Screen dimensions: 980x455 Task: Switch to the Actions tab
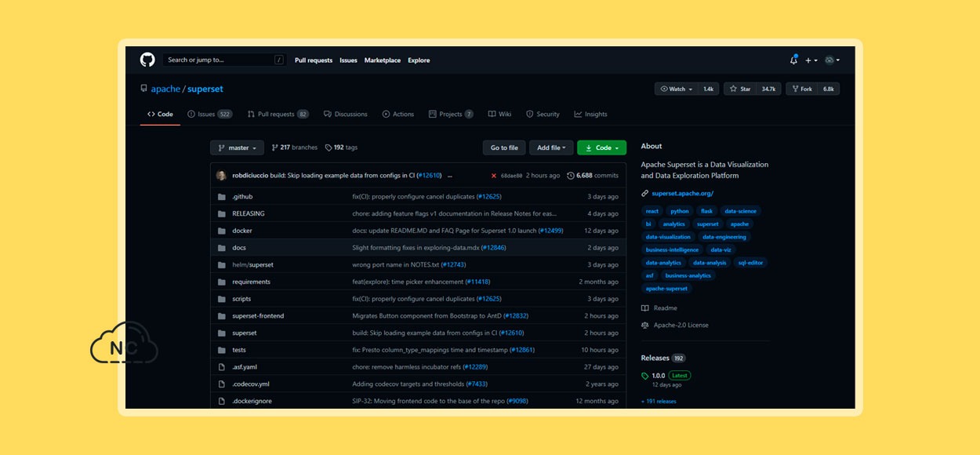point(398,115)
